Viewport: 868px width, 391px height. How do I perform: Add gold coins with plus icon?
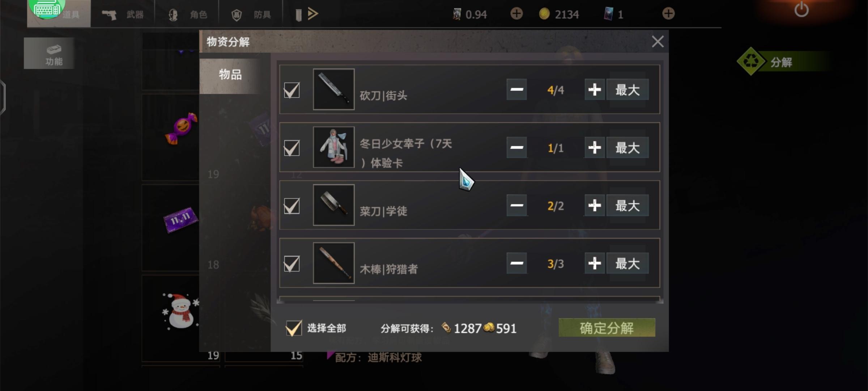[x=516, y=14]
